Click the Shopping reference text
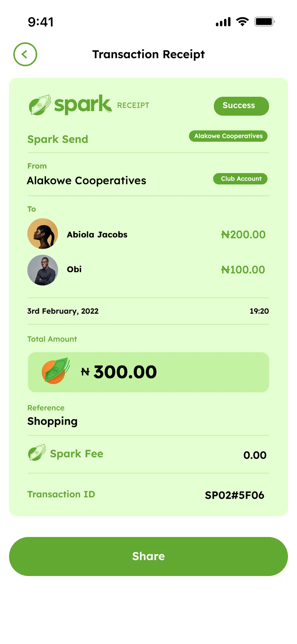Screen dimensions: 297x644 click(x=53, y=421)
